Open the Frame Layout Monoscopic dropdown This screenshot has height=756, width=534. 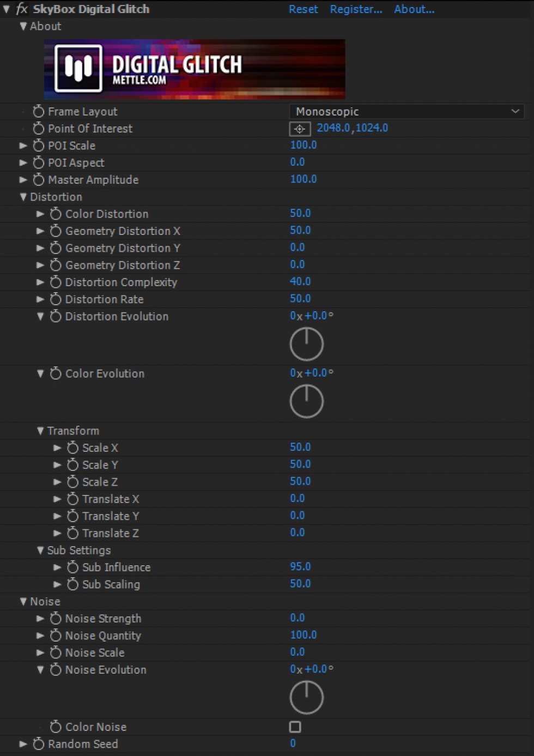click(x=406, y=112)
